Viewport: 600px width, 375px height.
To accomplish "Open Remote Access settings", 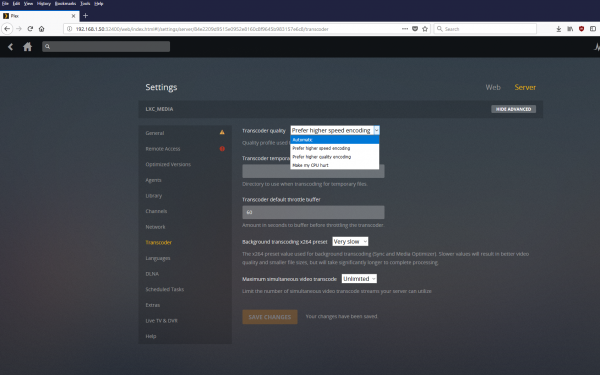I will pyautogui.click(x=163, y=149).
